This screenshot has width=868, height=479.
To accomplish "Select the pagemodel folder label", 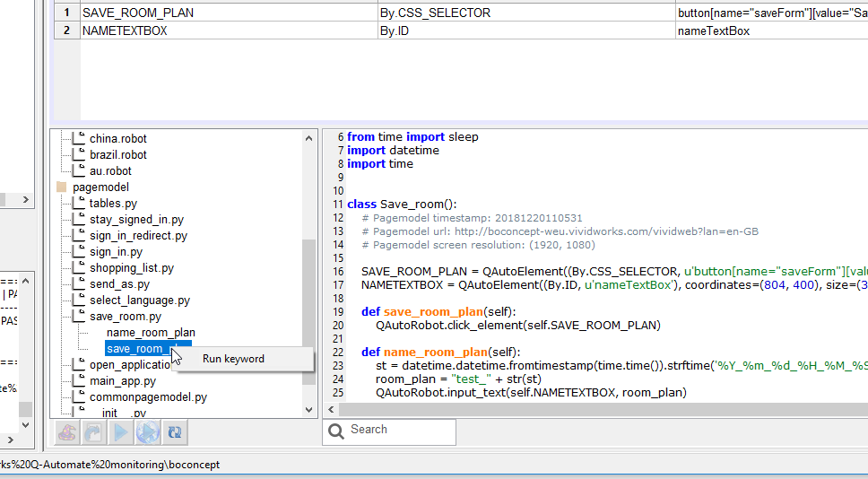I will pyautogui.click(x=100, y=187).
